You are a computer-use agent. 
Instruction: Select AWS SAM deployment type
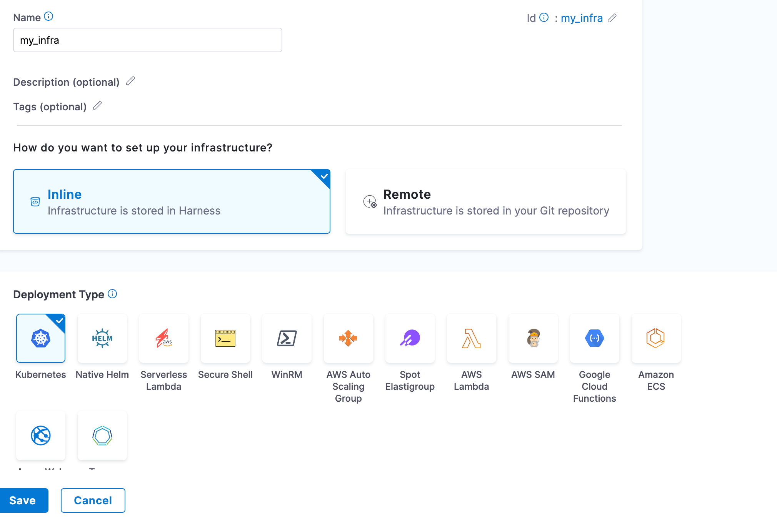click(533, 338)
